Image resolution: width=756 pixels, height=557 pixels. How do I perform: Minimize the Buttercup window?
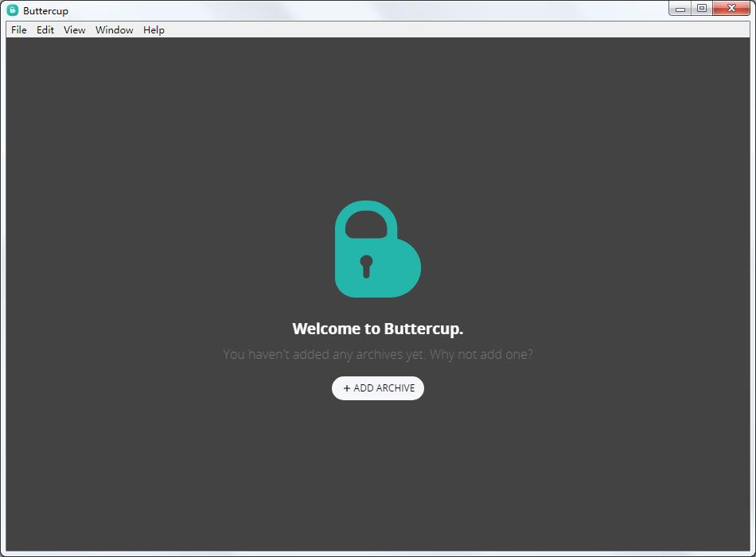(x=680, y=9)
